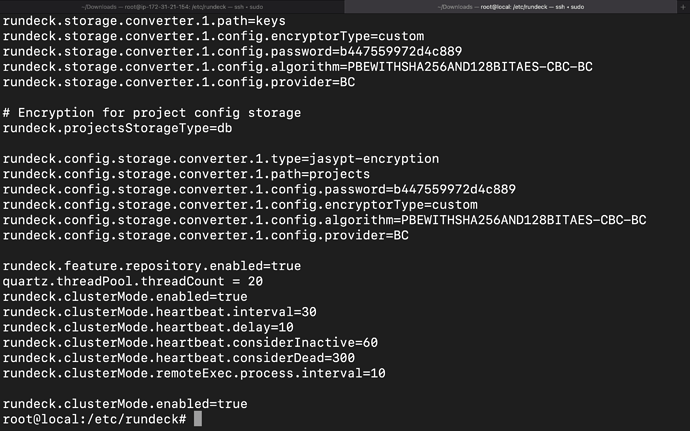Select the root@local /etc/rundeck terminal tab
Screen dimensions: 690x431
510,7
